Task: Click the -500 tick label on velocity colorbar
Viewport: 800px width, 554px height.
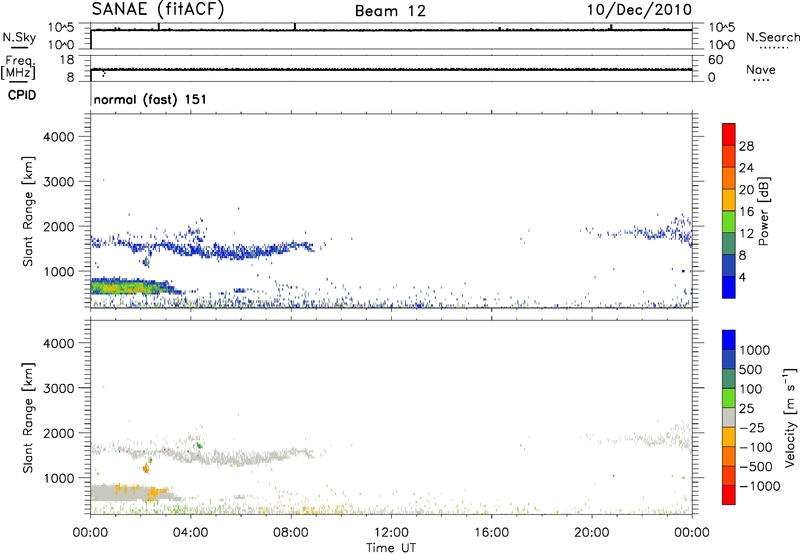Action: pos(756,466)
